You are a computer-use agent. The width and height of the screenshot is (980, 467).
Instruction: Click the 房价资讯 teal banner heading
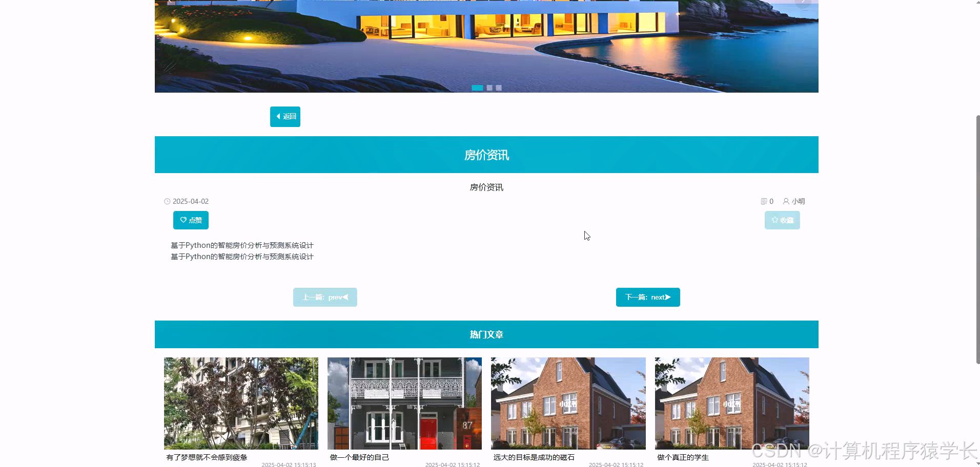point(486,155)
